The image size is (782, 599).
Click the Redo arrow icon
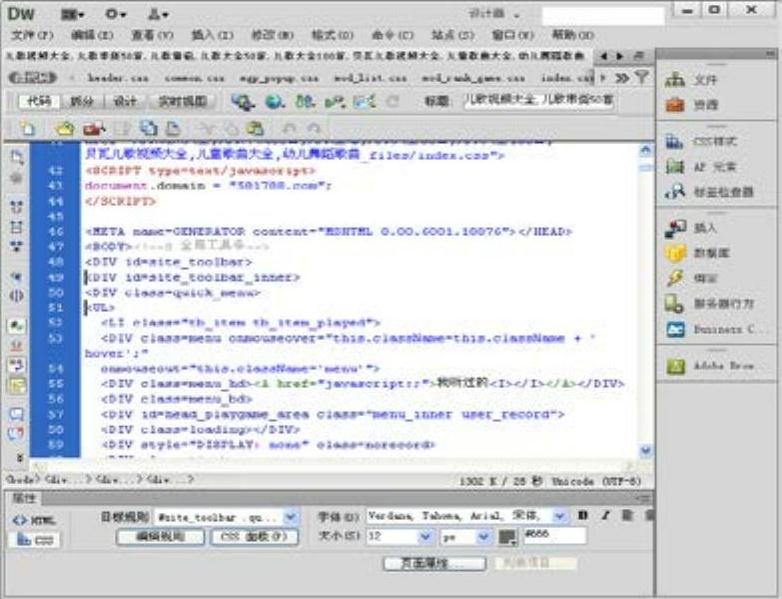[x=314, y=129]
